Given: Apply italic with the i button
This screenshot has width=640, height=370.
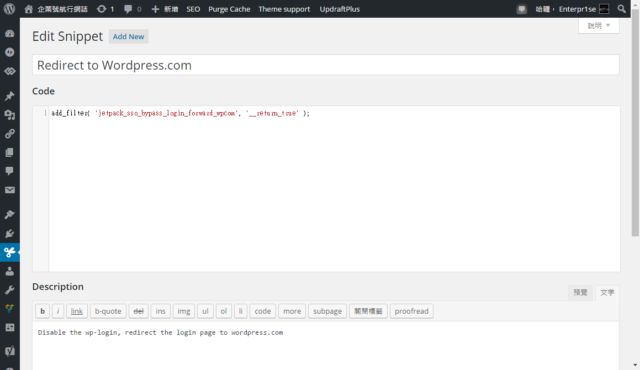Looking at the screenshot, I should coord(58,311).
